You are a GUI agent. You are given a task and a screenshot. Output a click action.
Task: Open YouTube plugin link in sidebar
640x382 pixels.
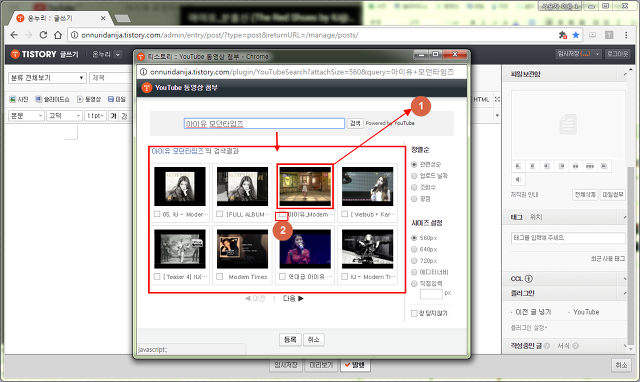(586, 312)
